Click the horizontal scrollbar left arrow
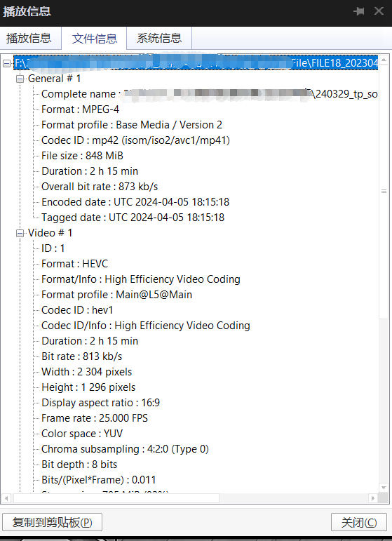Viewport: 392px width, 541px height. [x=8, y=498]
